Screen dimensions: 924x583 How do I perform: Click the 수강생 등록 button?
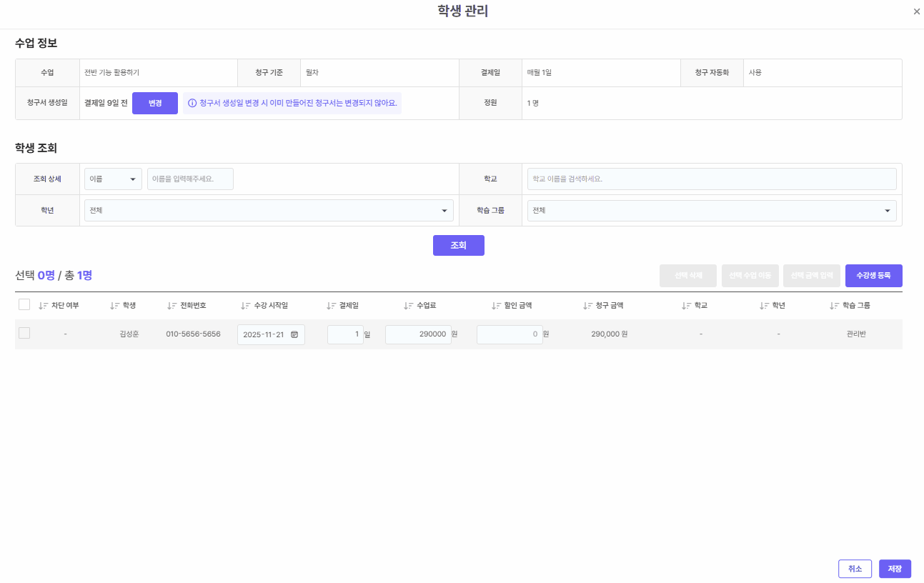point(874,275)
